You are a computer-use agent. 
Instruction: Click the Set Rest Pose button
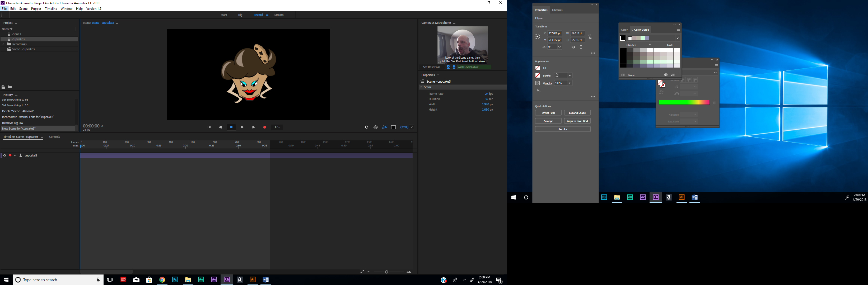coord(432,67)
